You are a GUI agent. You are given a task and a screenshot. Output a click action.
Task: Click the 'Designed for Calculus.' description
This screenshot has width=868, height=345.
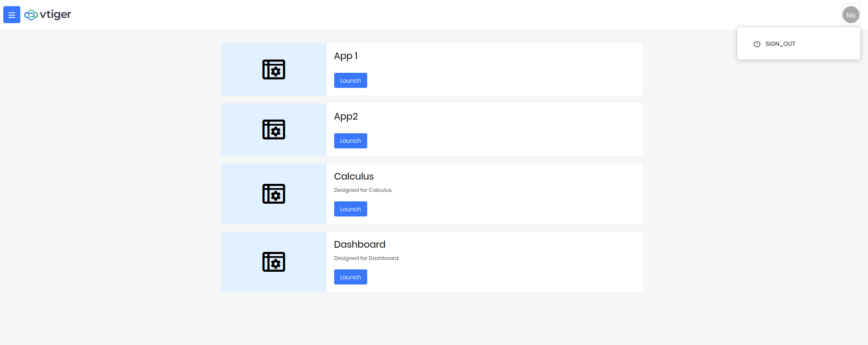(x=363, y=190)
